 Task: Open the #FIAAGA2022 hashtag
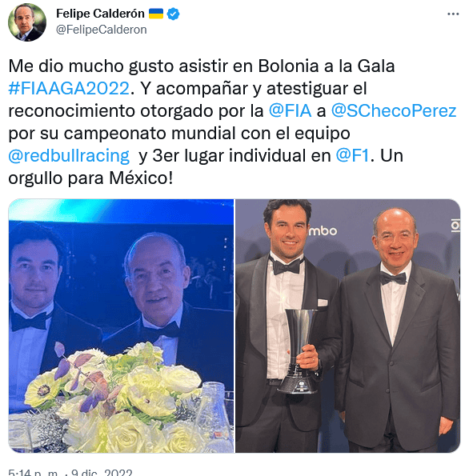69,88
